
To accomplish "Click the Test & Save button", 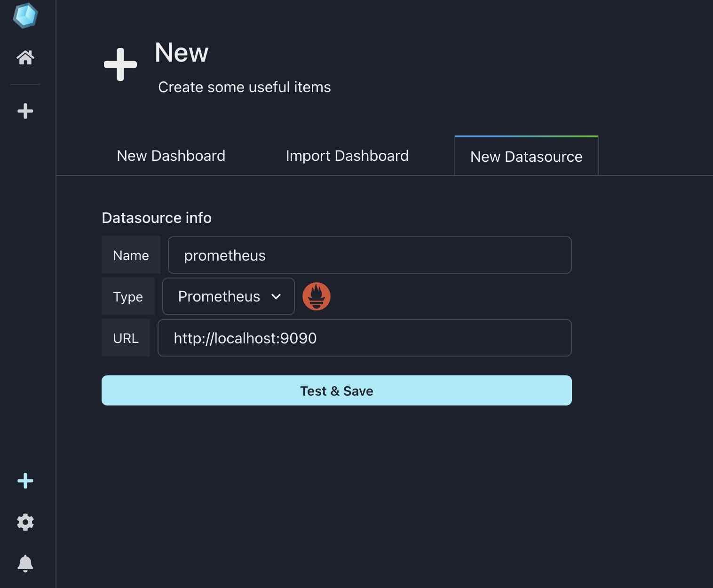I will [x=337, y=390].
